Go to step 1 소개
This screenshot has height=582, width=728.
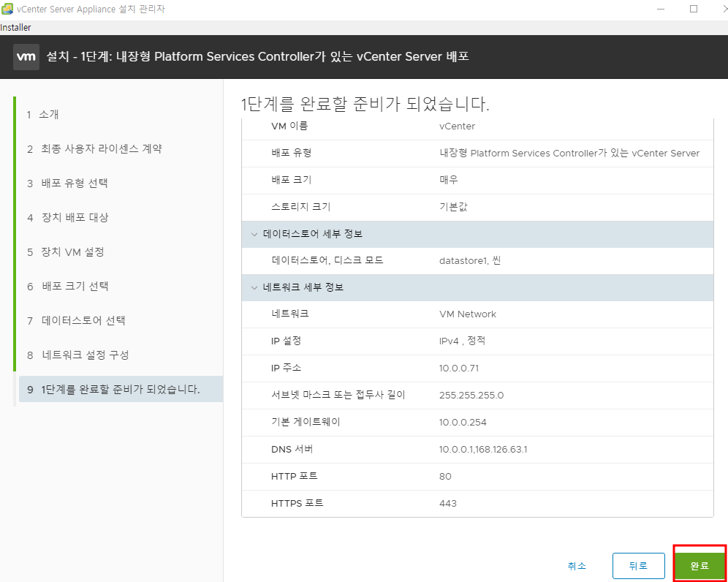[x=42, y=114]
